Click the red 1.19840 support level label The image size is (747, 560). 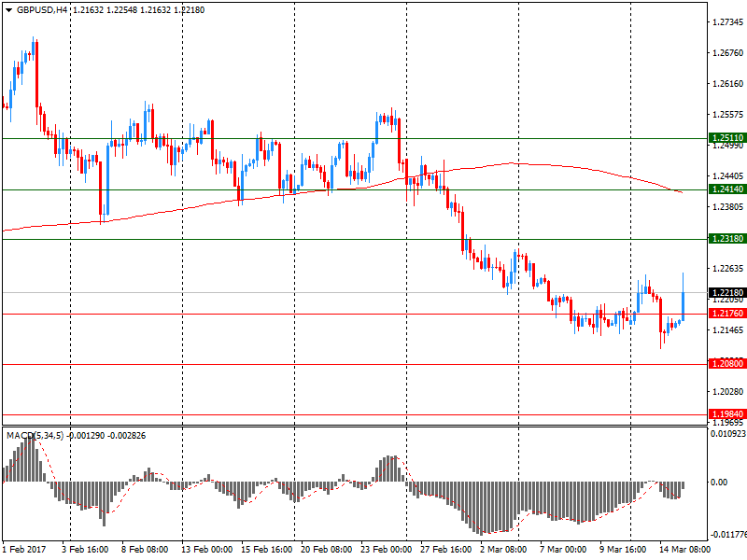tap(726, 414)
